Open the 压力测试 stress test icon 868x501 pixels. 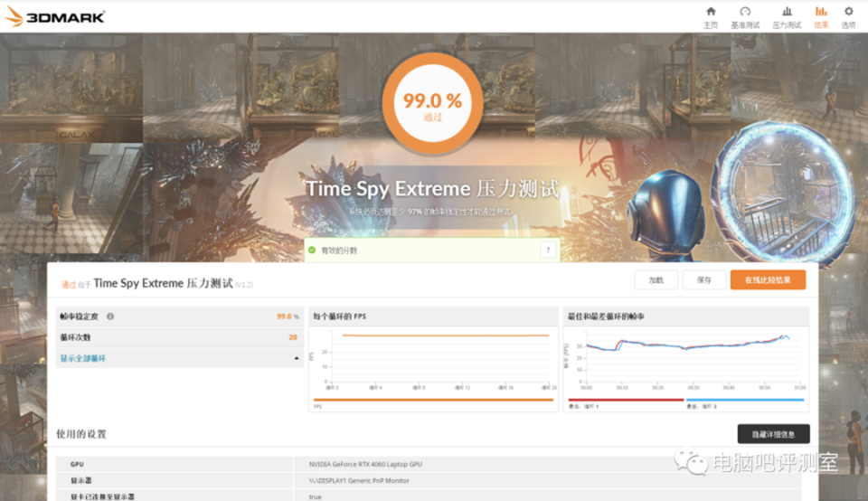click(x=787, y=11)
